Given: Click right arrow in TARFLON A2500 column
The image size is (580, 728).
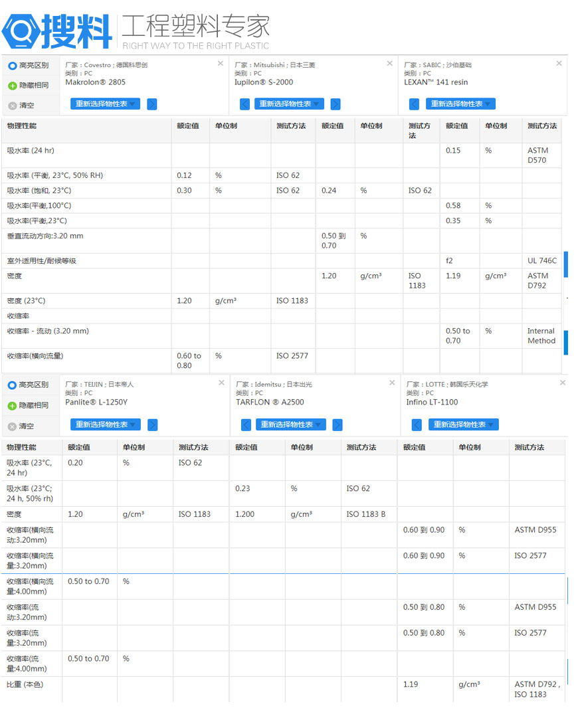Looking at the screenshot, I should 338,425.
